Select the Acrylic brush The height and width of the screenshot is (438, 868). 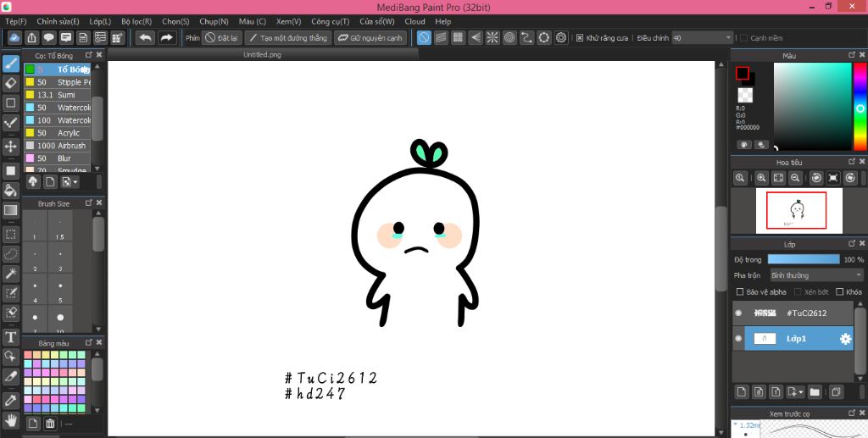57,133
